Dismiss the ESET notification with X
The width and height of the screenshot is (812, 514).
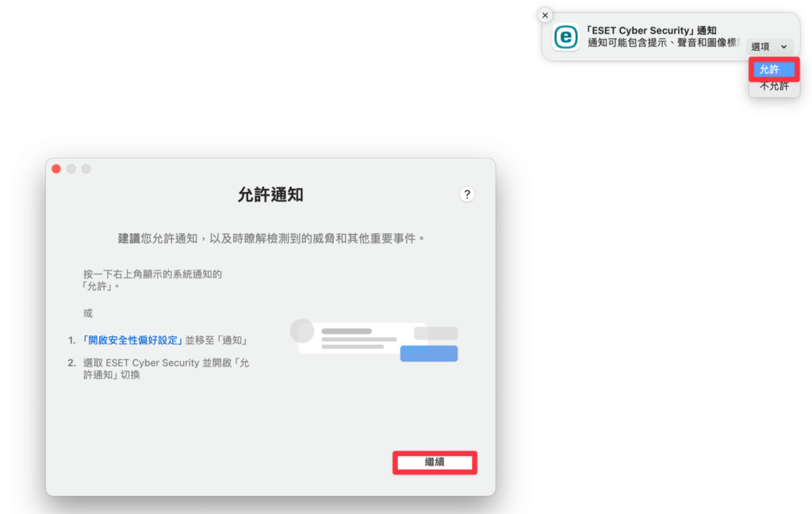tap(545, 16)
